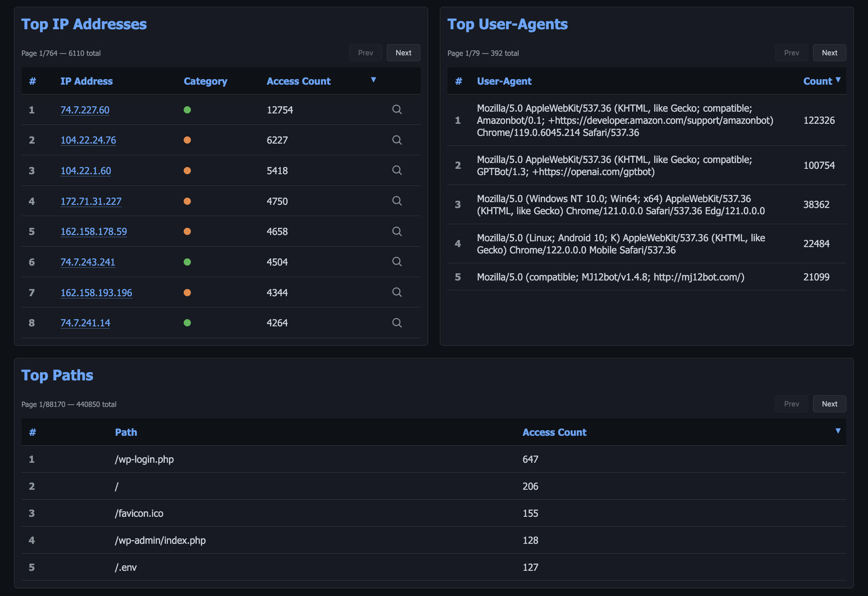Screen dimensions: 868x596
Task: Open the link for IP 104.22.1.60
Action: pos(86,171)
